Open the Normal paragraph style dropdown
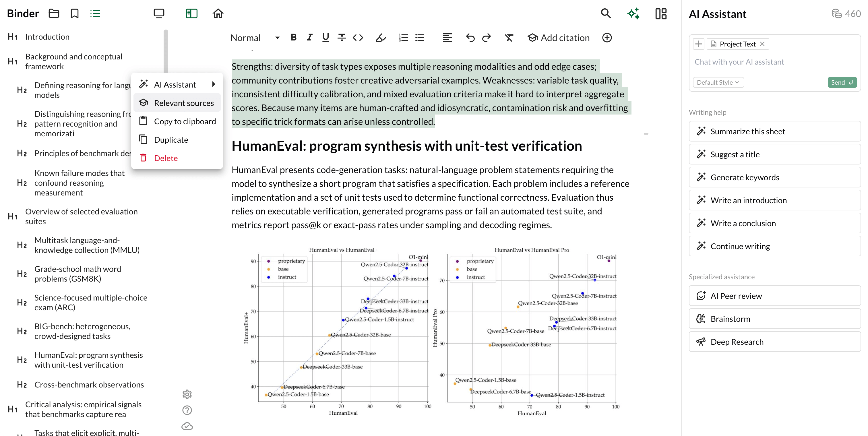The height and width of the screenshot is (436, 868). [255, 38]
